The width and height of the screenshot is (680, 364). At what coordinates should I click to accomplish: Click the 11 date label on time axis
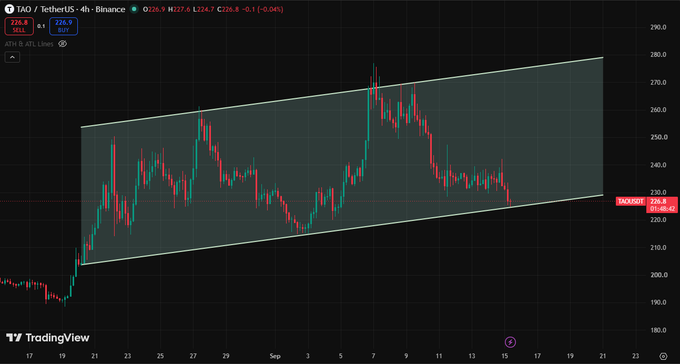(x=439, y=356)
